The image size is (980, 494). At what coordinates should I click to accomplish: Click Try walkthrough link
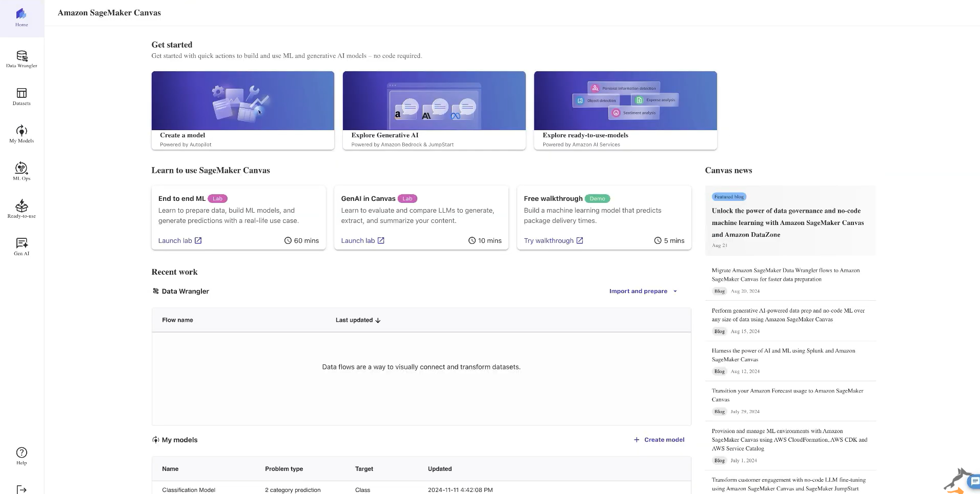[554, 240]
